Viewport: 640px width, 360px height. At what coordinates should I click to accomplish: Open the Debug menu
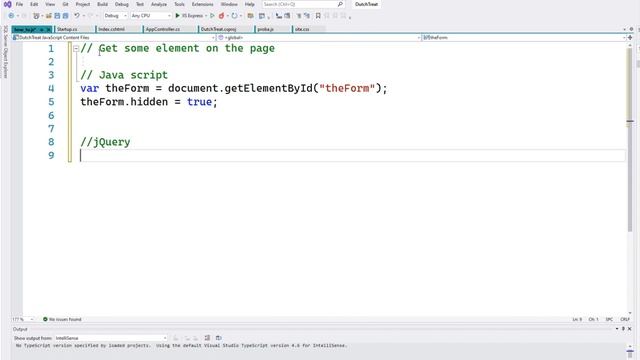click(122, 4)
